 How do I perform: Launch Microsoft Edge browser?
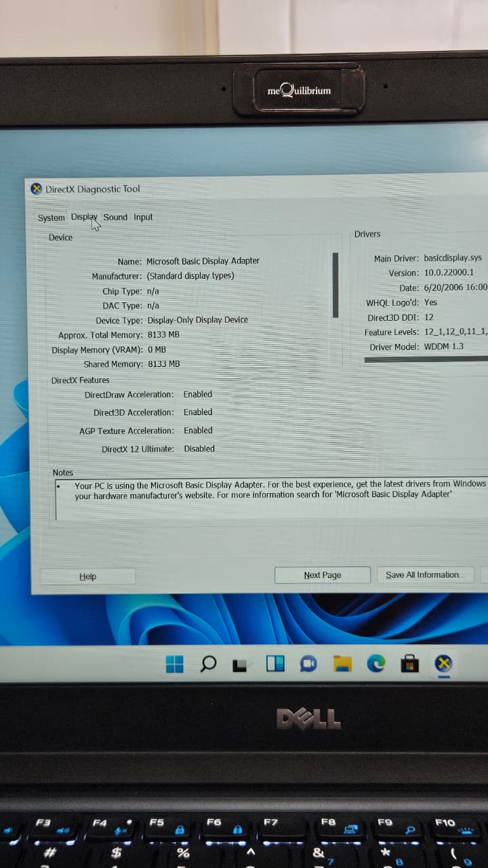pyautogui.click(x=376, y=664)
